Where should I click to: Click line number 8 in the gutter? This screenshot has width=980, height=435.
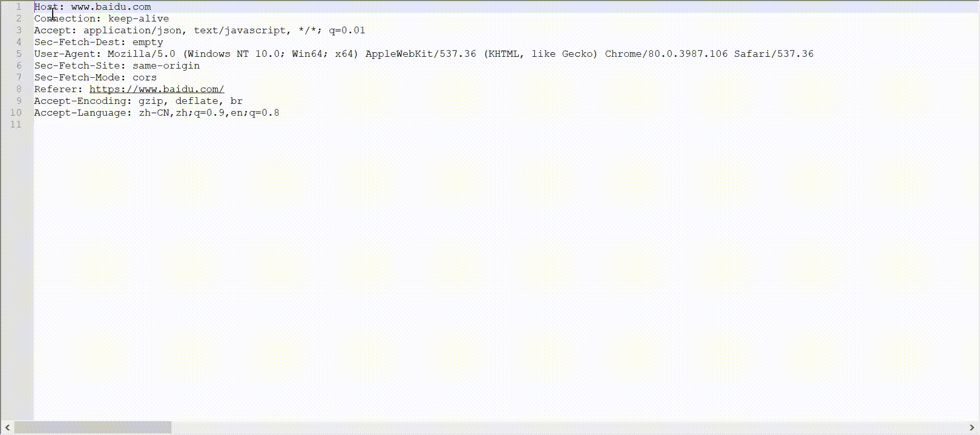18,90
